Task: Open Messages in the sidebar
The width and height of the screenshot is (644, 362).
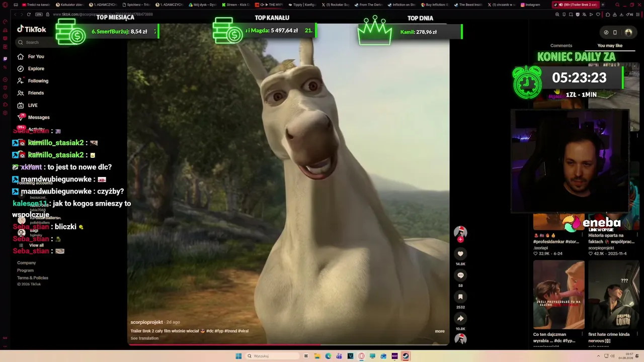Action: pyautogui.click(x=39, y=117)
